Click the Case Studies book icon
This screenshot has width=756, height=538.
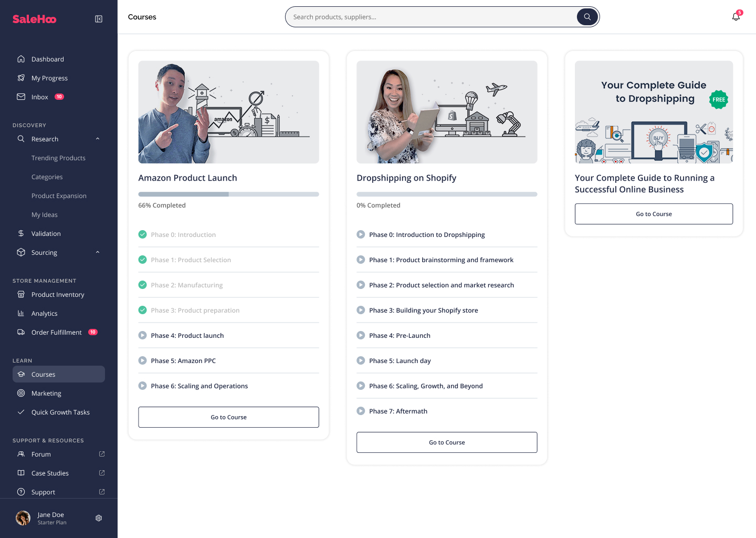click(21, 473)
